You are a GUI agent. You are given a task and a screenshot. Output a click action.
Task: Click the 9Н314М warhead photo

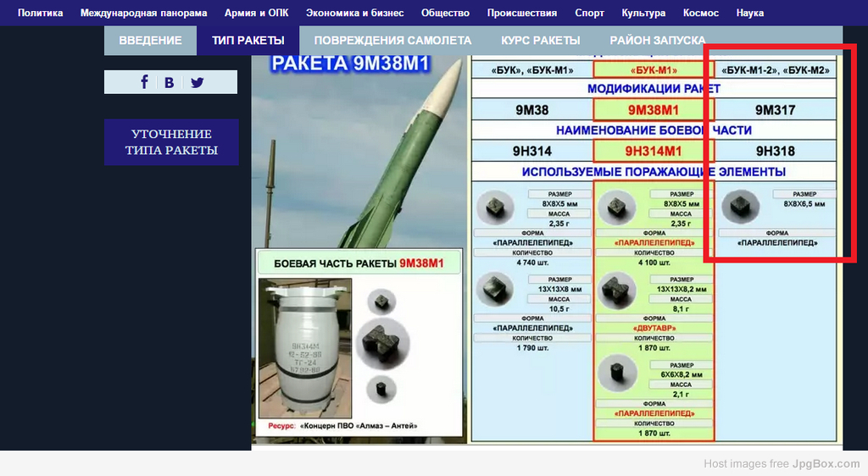pyautogui.click(x=303, y=347)
